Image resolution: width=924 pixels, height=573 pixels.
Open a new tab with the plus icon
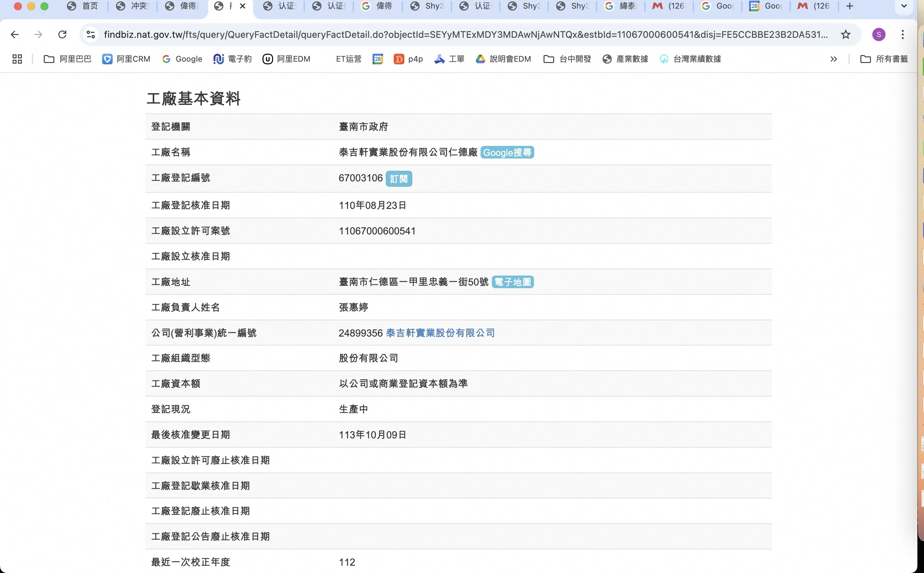click(850, 6)
